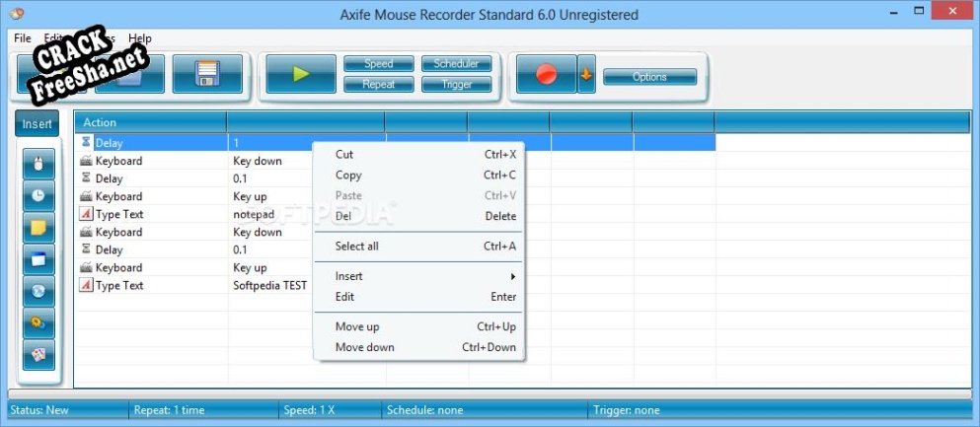Viewport: 980px width, 427px height.
Task: Start recording with the red Record button
Action: (545, 75)
